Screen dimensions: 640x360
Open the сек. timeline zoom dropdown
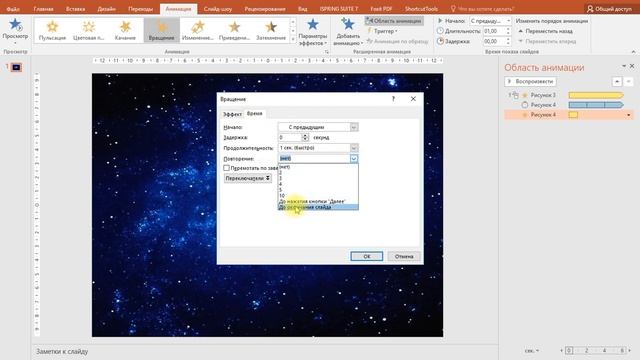(532, 351)
